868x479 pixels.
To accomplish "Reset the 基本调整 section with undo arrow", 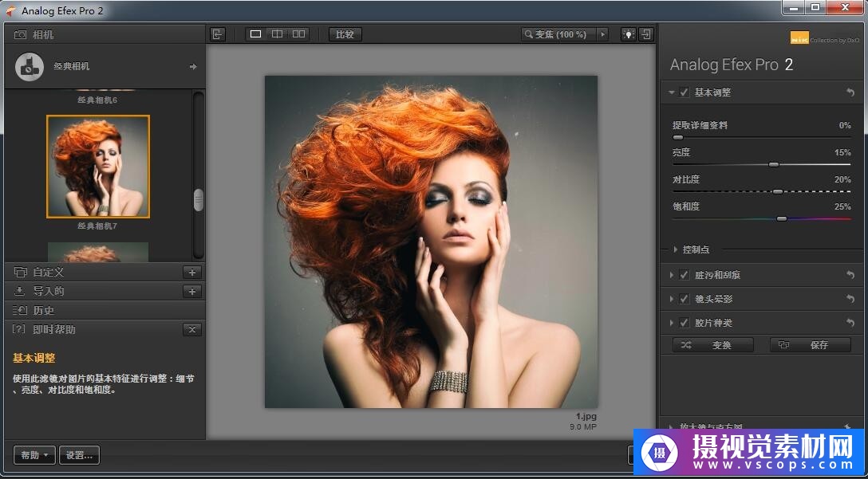I will [850, 92].
